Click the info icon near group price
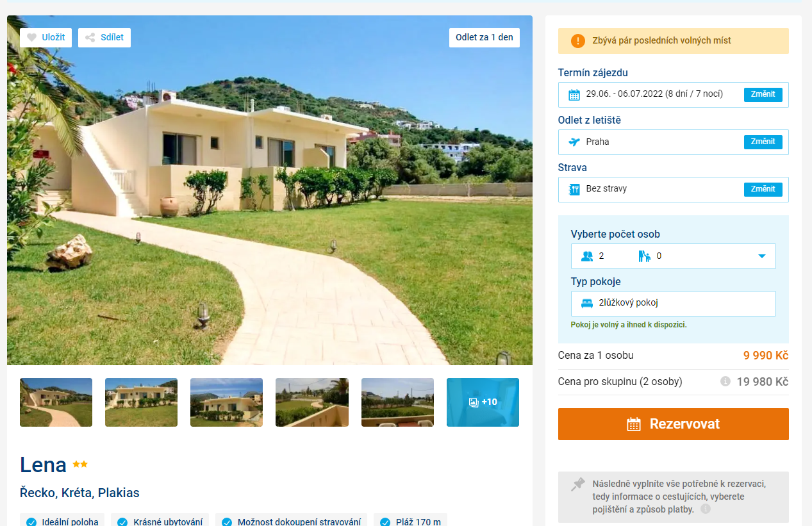 (x=725, y=381)
